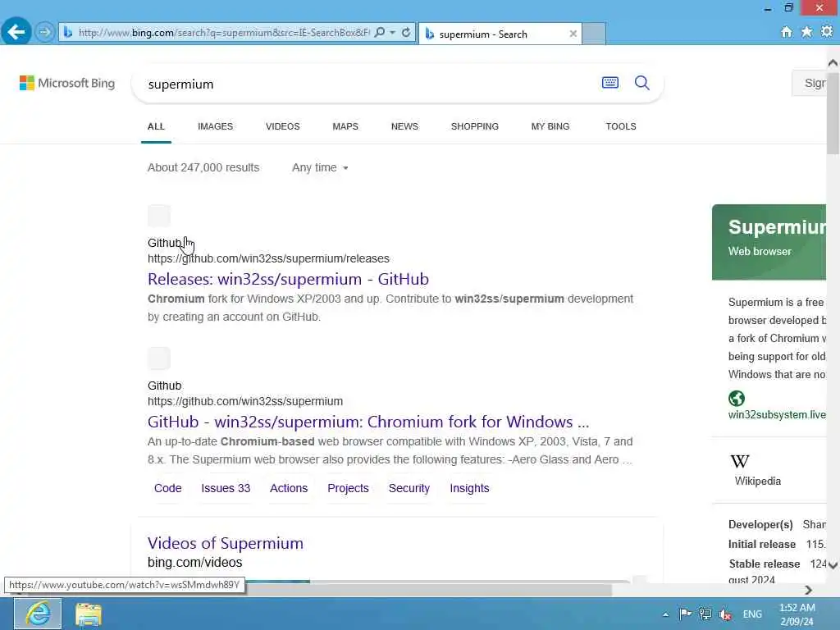Click the bing.com/videos text
The width and height of the screenshot is (840, 630).
click(x=195, y=563)
